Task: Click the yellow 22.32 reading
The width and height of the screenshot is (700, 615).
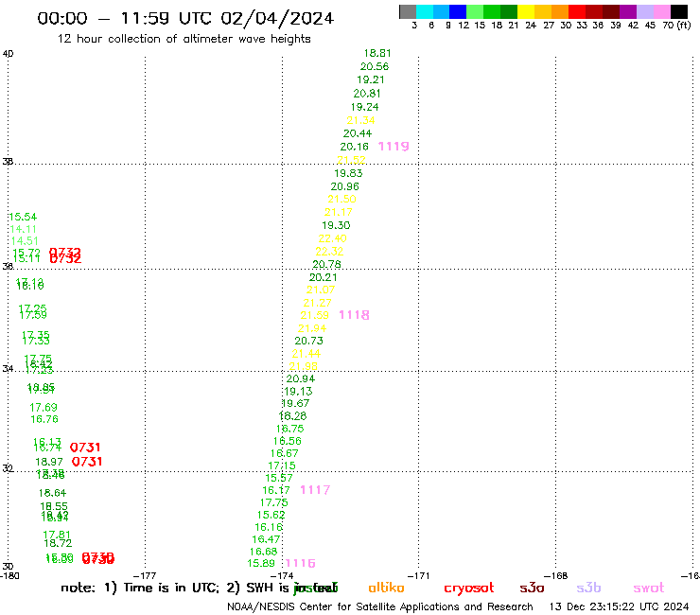Action: tap(329, 252)
